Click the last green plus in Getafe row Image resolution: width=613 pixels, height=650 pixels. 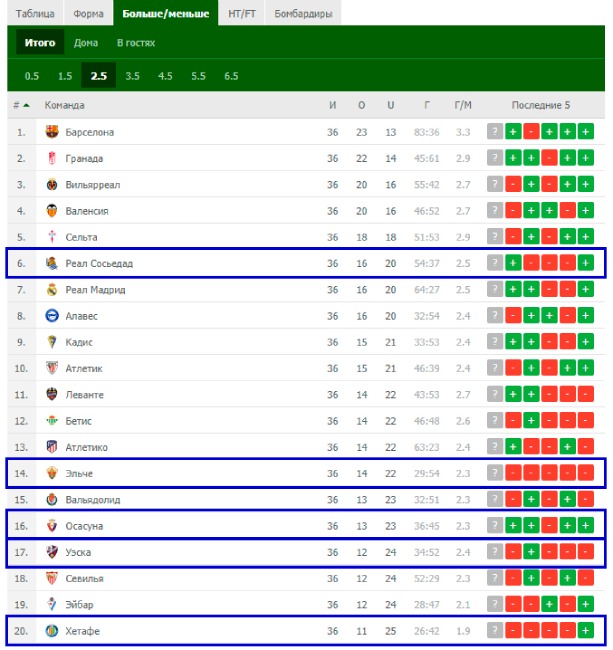[x=585, y=630]
